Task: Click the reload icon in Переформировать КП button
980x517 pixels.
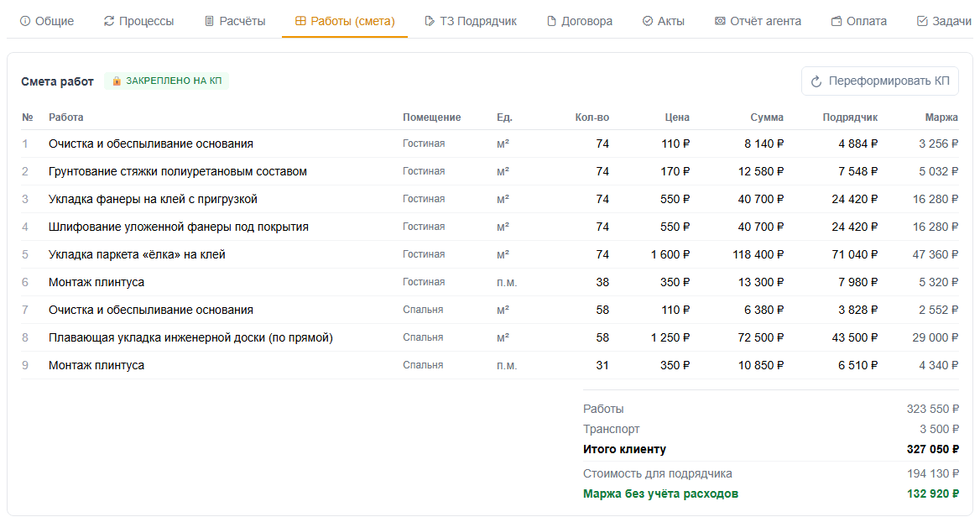Action: 816,82
